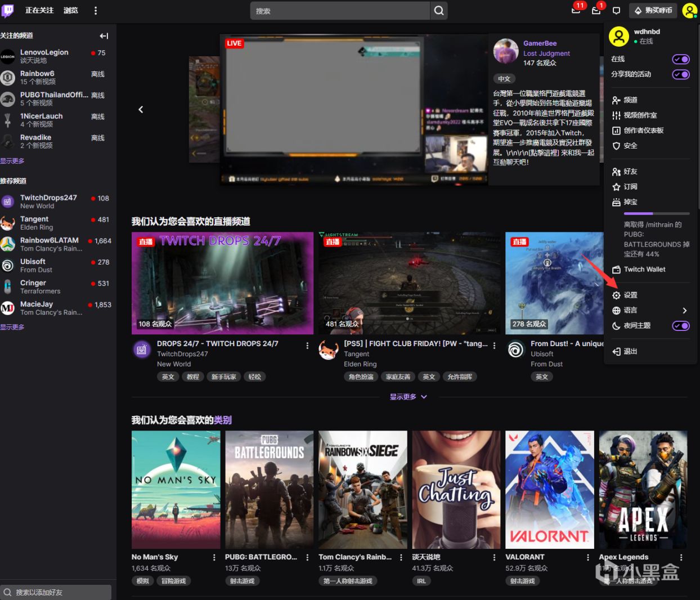The image size is (700, 600).
Task: Click 新手玩家 tag under DROPS stream
Action: tap(223, 377)
